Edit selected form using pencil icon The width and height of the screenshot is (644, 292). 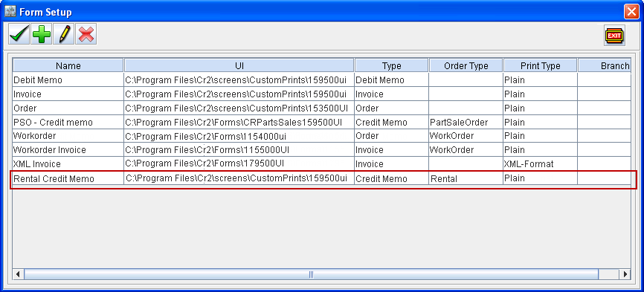(64, 34)
